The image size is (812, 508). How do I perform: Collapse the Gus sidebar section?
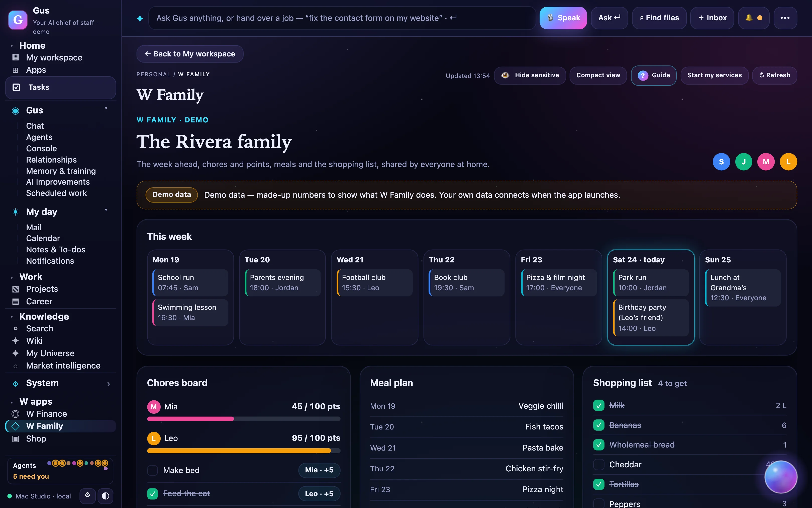coord(106,109)
